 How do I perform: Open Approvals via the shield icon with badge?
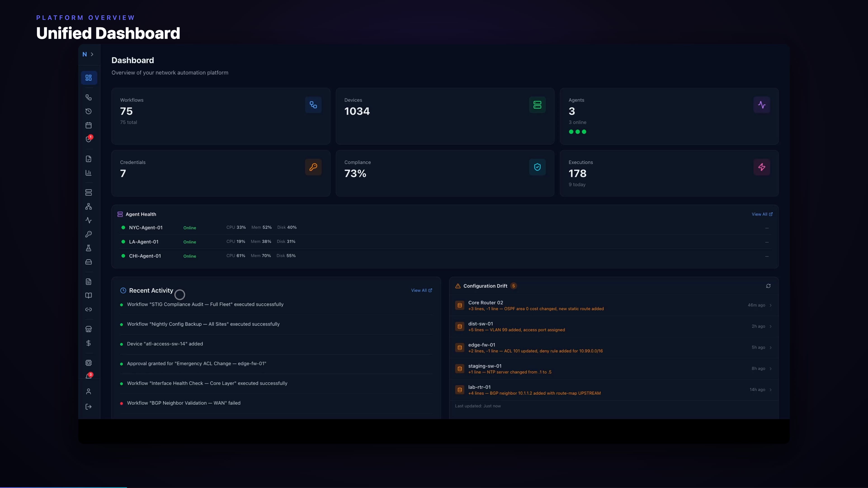[89, 139]
